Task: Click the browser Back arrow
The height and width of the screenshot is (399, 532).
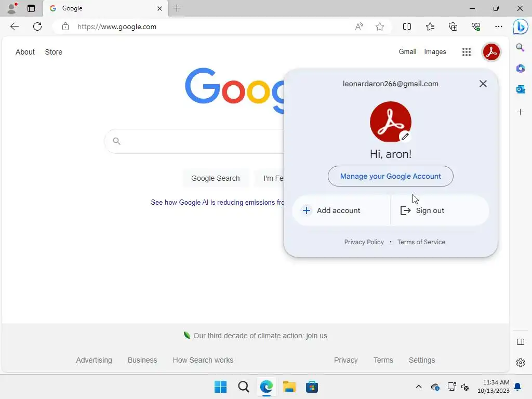Action: 14,26
